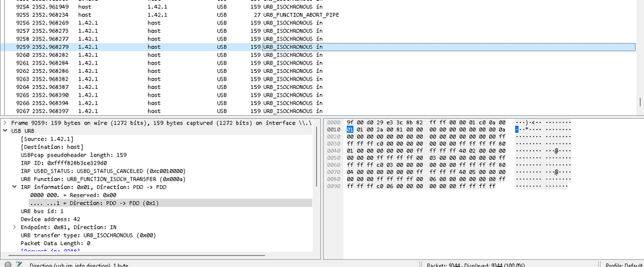Open expert information circle in status bar
The width and height of the screenshot is (644, 267).
point(8,265)
